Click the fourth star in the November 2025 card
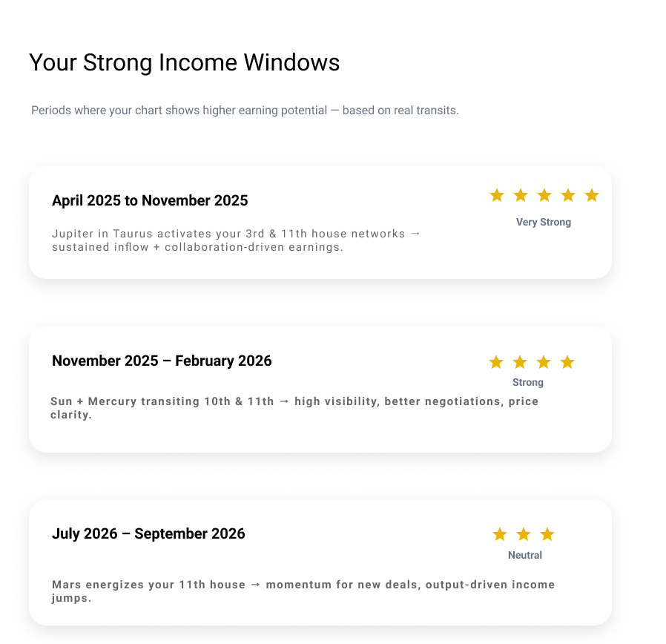 tap(567, 362)
